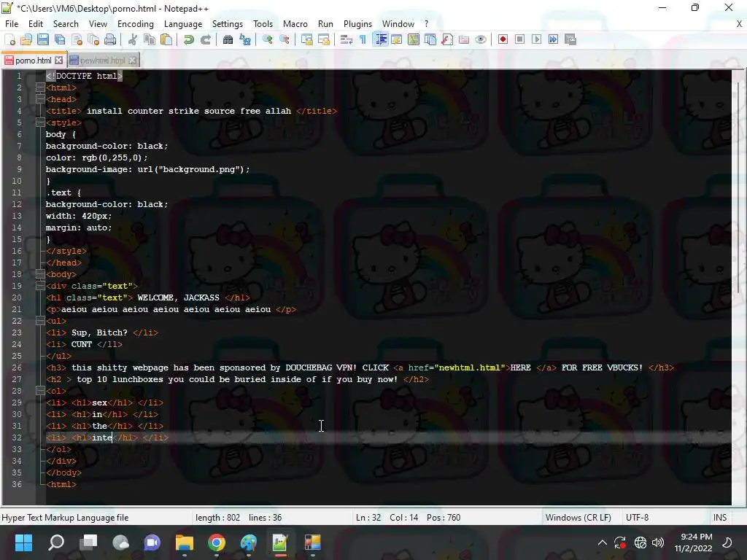Create a new document with the New icon
Viewport: 747px width, 560px height.
tap(9, 39)
